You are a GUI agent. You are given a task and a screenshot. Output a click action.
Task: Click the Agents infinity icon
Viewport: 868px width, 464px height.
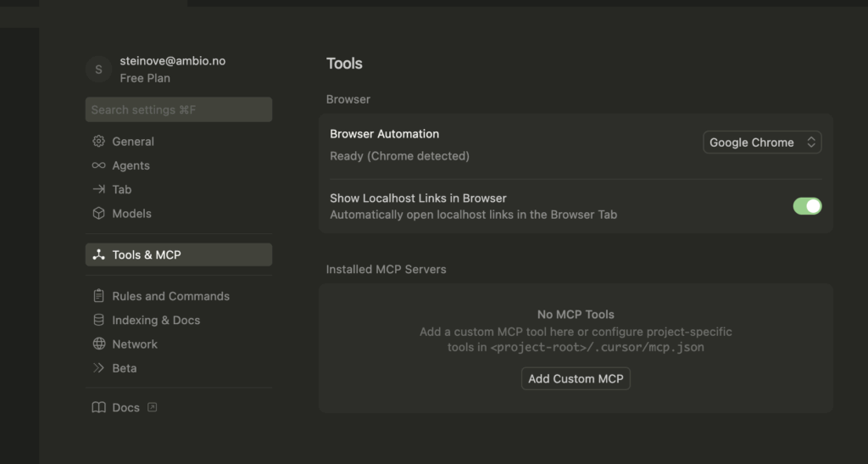[x=98, y=165]
